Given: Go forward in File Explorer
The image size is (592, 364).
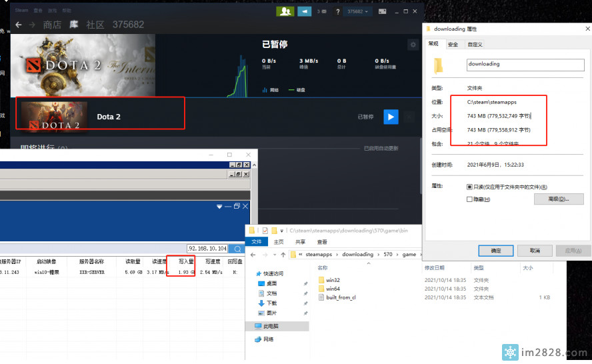Looking at the screenshot, I should [x=265, y=255].
